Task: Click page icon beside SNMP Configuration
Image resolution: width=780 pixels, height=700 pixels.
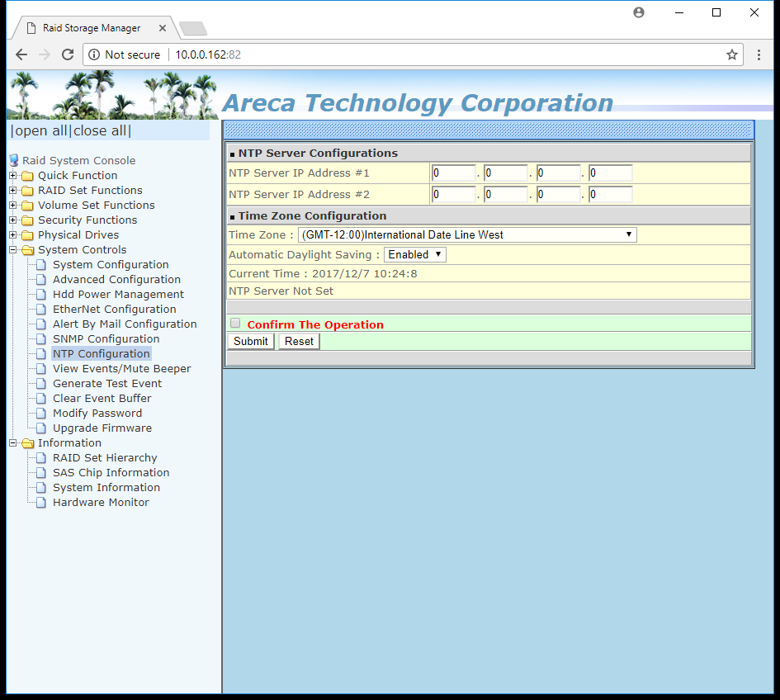Action: pos(41,339)
